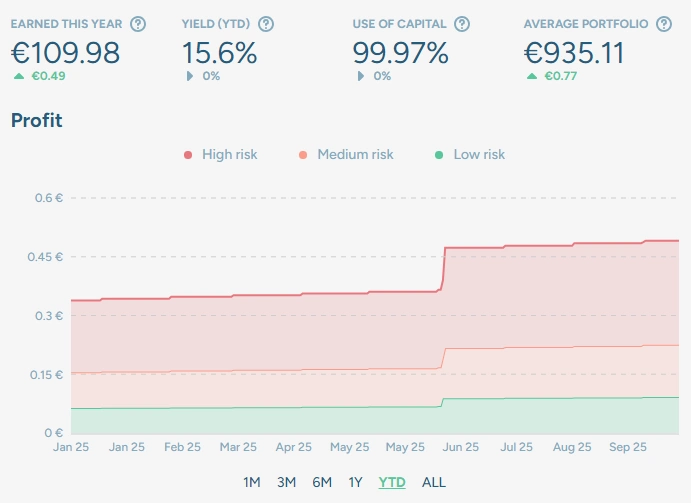Image resolution: width=691 pixels, height=503 pixels.
Task: Click Average Portfolio question mark icon
Action: point(664,24)
